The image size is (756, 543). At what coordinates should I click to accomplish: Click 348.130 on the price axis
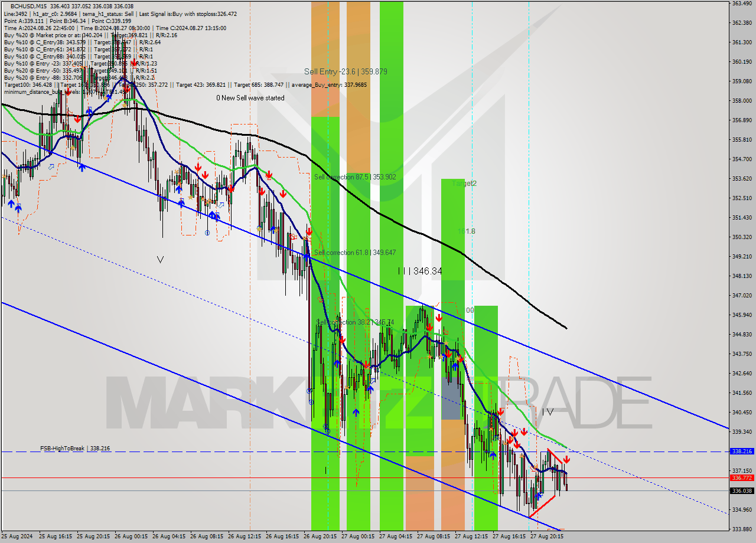pyautogui.click(x=742, y=276)
